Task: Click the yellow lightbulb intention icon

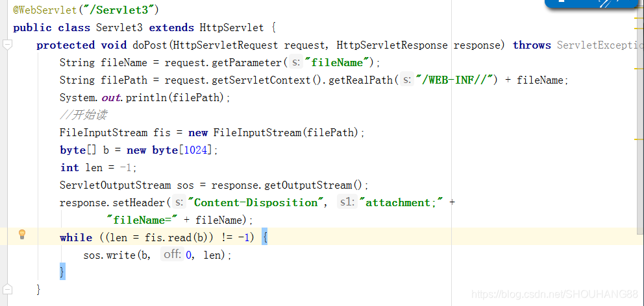Action: coord(22,235)
